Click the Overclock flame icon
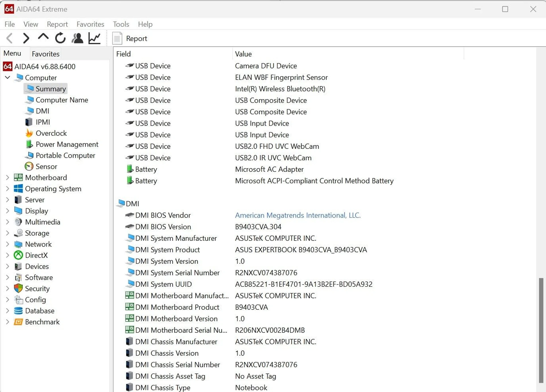 pyautogui.click(x=29, y=133)
